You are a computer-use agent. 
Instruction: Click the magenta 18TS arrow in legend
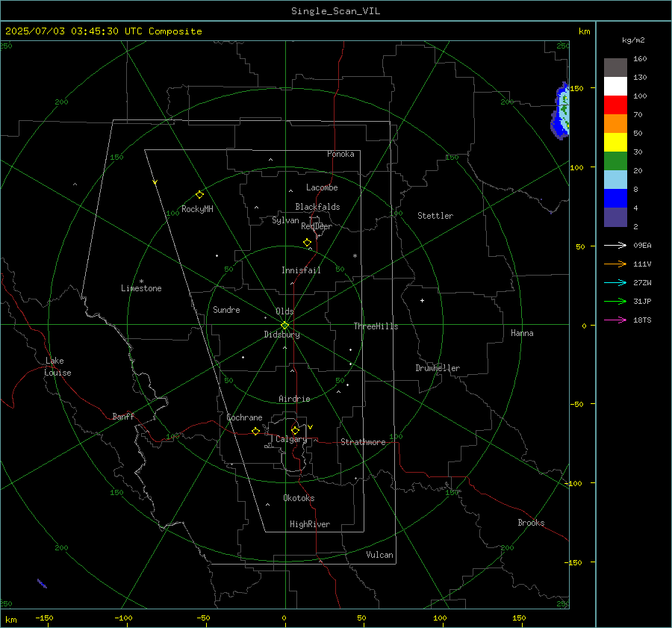[615, 320]
